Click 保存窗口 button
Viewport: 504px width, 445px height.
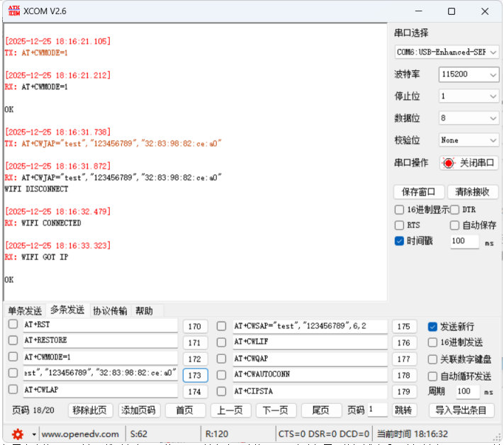tap(418, 192)
